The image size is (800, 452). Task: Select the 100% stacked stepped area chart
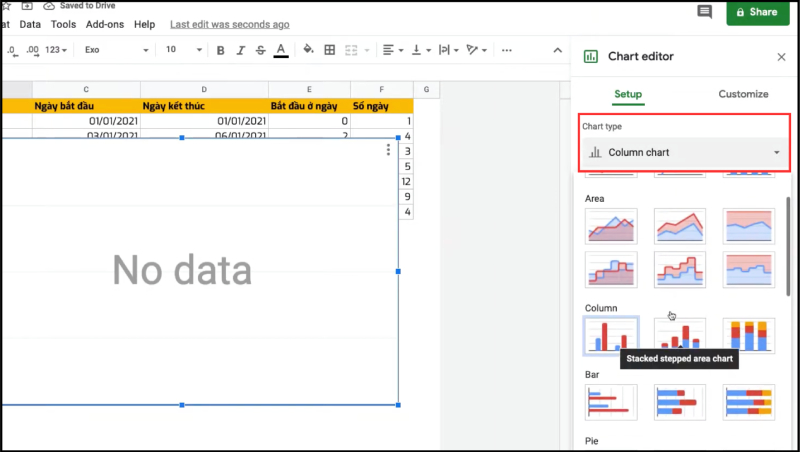(748, 269)
